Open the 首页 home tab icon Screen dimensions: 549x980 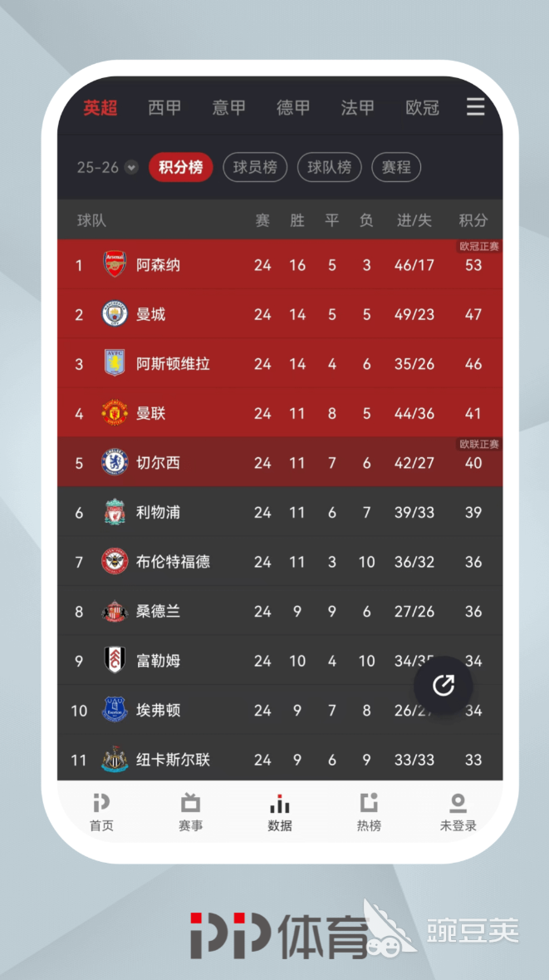pos(101,804)
